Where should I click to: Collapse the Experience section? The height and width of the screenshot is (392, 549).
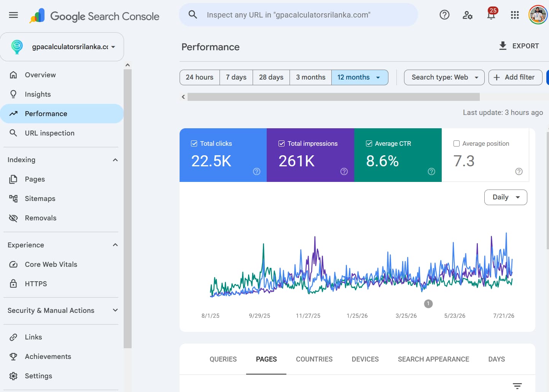(x=115, y=245)
